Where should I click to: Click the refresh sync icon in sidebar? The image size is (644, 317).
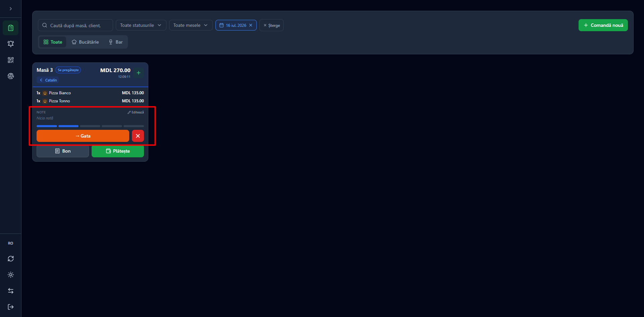point(11,259)
